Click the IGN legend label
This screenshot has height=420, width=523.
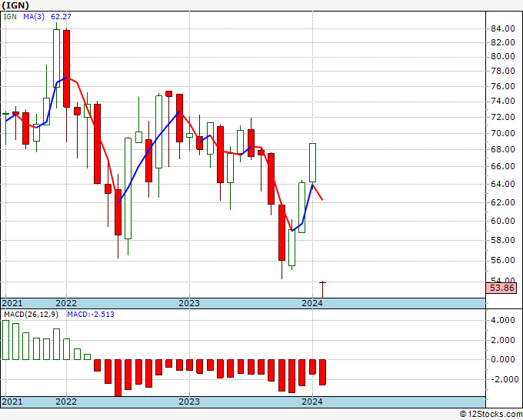click(10, 16)
